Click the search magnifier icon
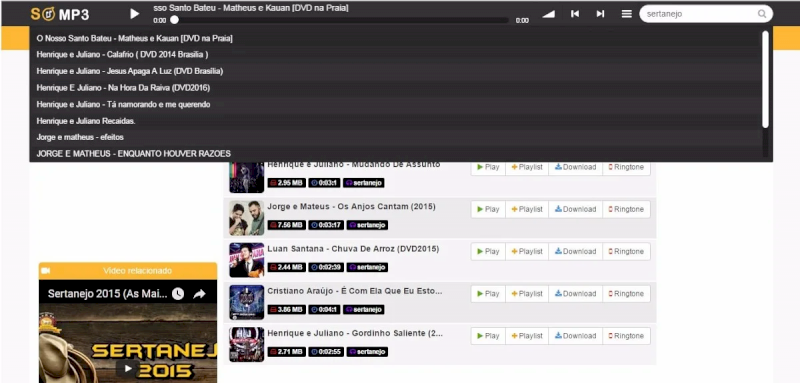 762,14
